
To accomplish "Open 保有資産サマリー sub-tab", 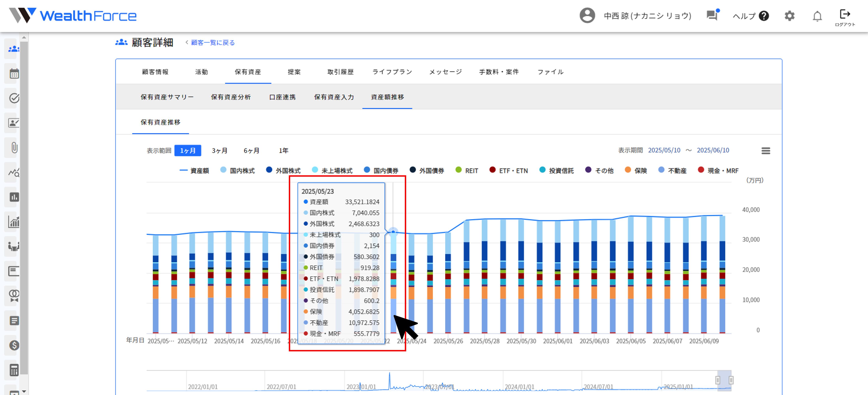I will [167, 97].
